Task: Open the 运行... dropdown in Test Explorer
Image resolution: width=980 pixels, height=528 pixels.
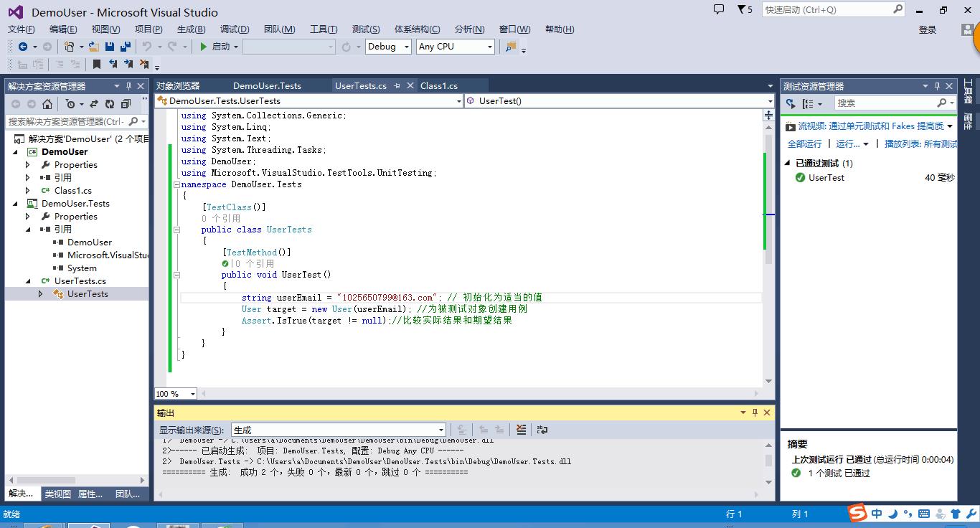Action: pyautogui.click(x=852, y=144)
